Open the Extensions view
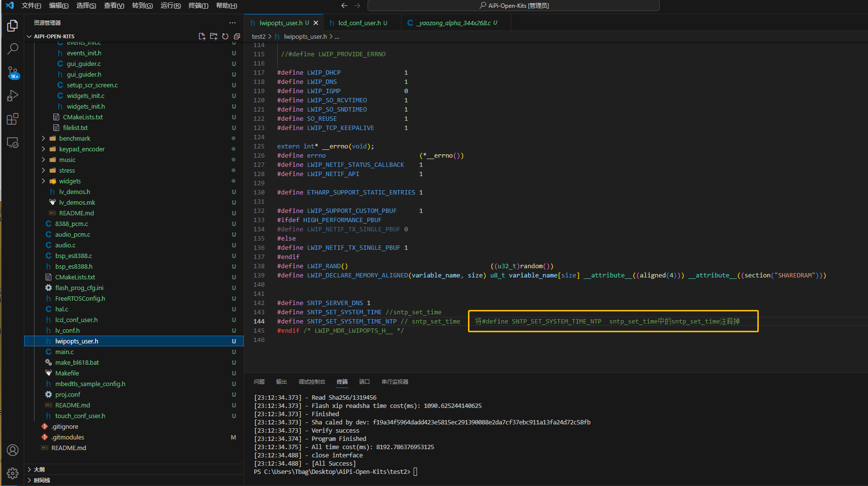This screenshot has height=486, width=868. [x=13, y=119]
